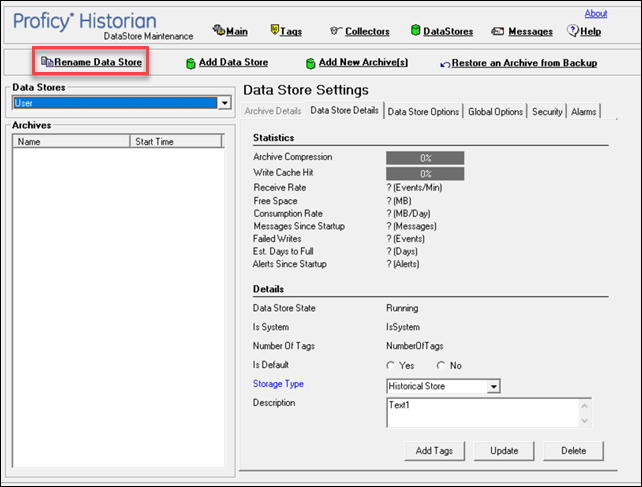Switch to Security tab
This screenshot has width=642, height=487.
(547, 111)
